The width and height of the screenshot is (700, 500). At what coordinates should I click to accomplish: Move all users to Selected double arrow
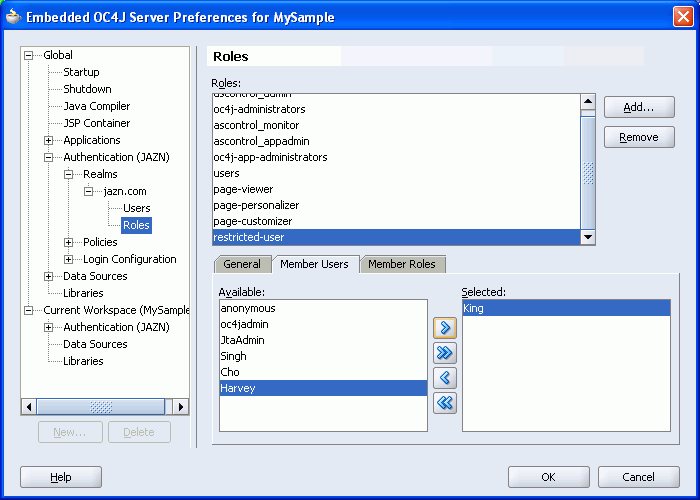(x=445, y=353)
